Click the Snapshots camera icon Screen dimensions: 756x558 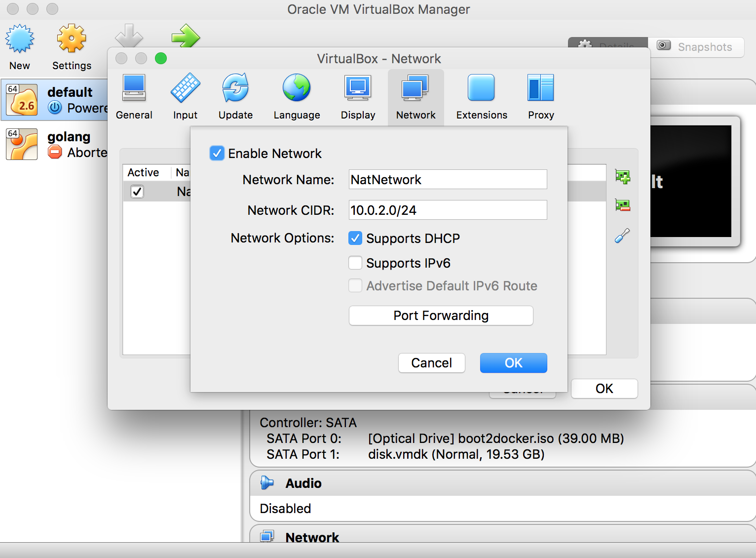point(664,45)
